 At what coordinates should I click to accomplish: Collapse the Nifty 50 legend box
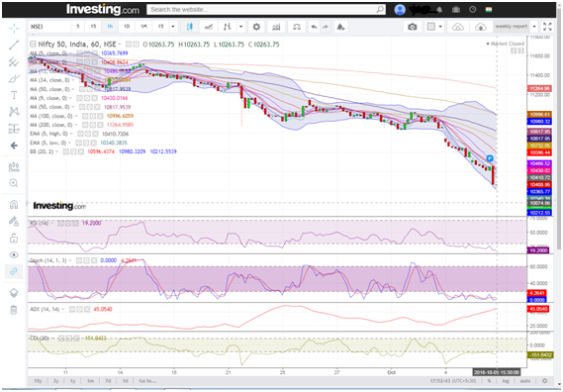pos(33,45)
